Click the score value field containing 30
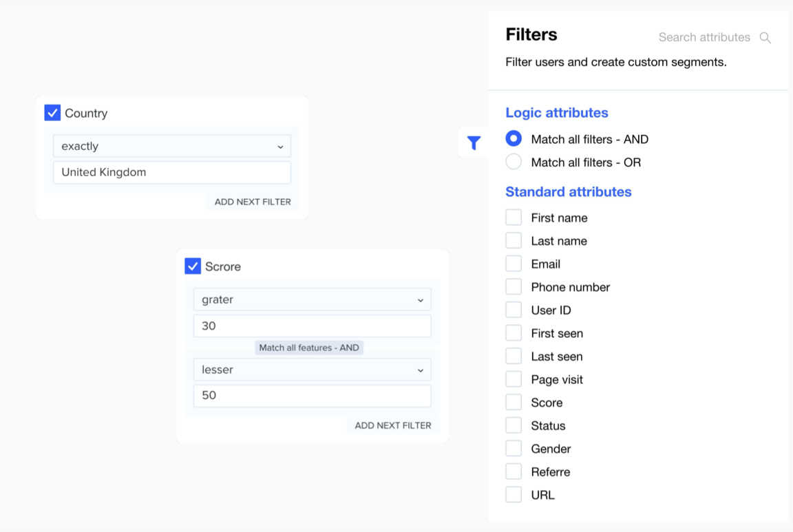 click(x=312, y=326)
